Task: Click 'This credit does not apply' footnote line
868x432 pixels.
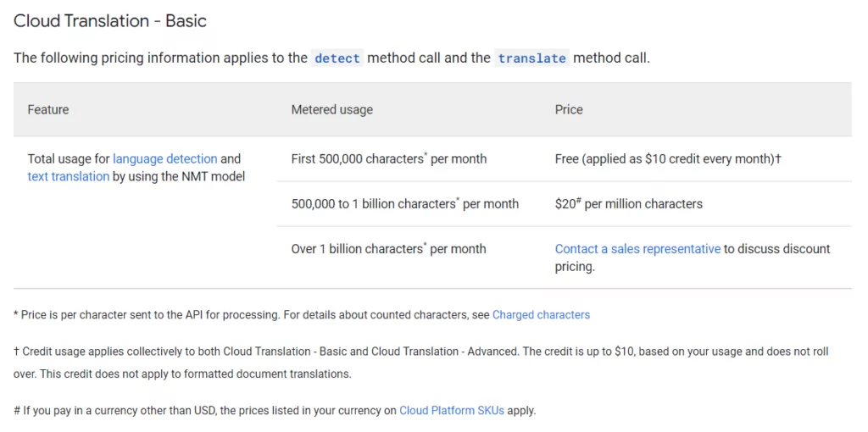Action: 194,374
